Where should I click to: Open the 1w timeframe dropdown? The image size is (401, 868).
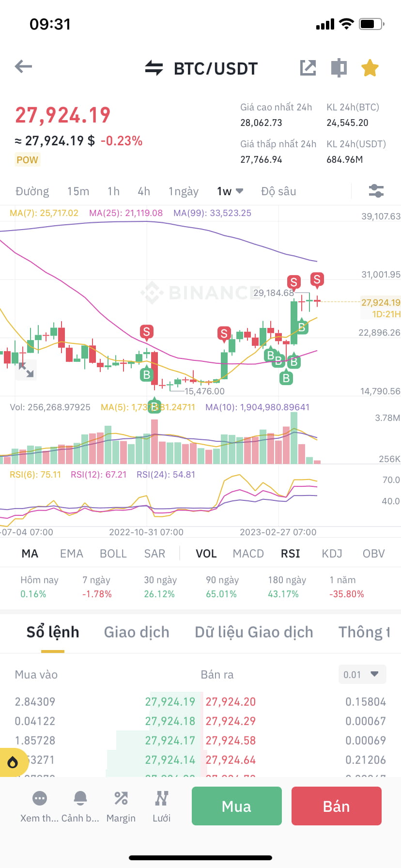click(230, 191)
